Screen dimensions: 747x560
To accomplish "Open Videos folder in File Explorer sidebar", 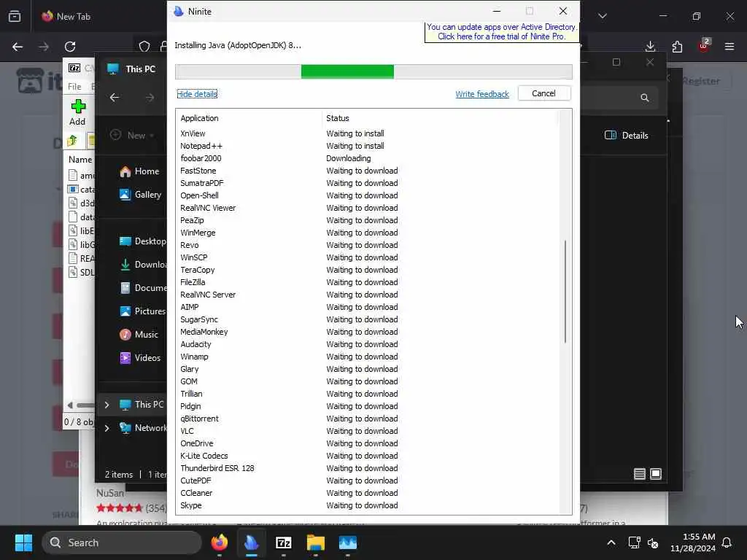I will 139,358.
